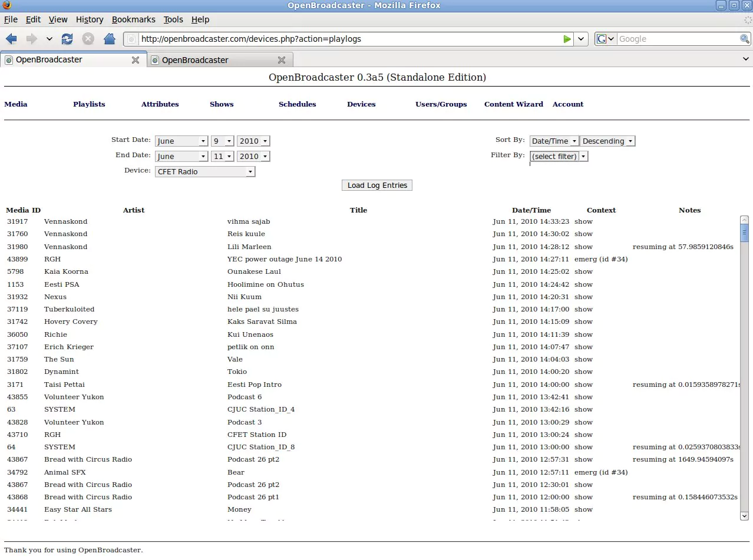Click the Stop loading icon
Image resolution: width=753 pixels, height=560 pixels.
(x=88, y=39)
